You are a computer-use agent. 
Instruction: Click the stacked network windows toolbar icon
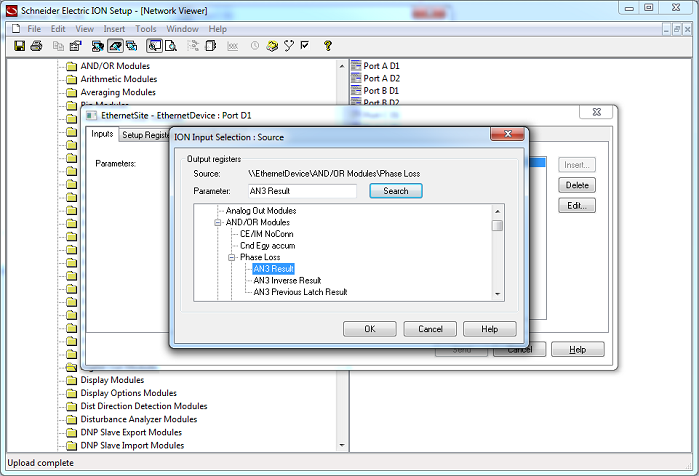click(x=132, y=45)
